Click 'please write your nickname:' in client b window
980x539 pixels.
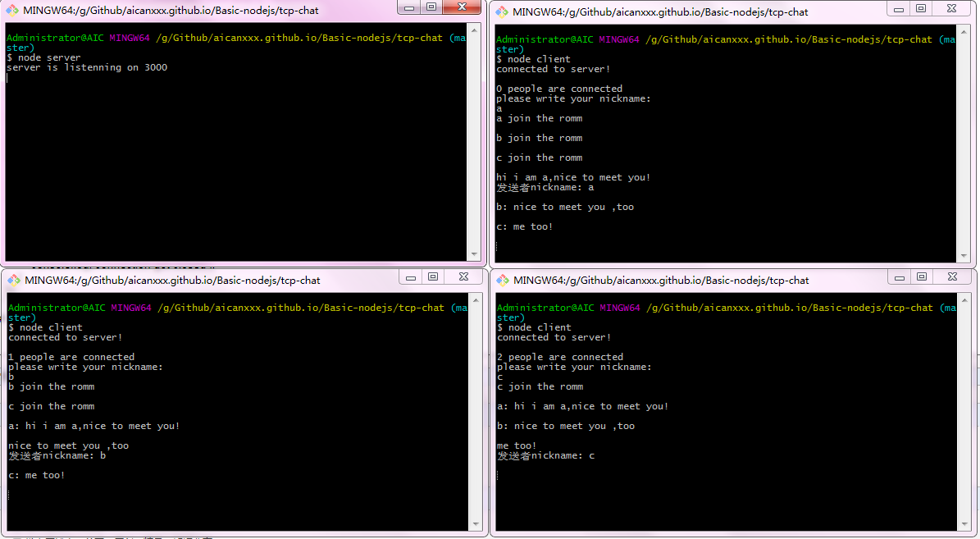click(x=85, y=367)
